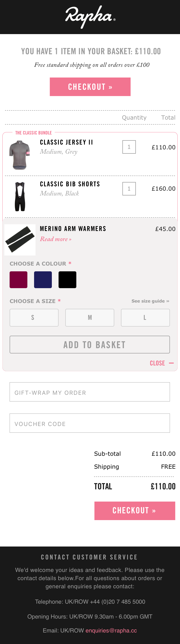Open the Classic Bib Shorts product thumbnail
Screen dimensions: 180x644
tap(20, 196)
